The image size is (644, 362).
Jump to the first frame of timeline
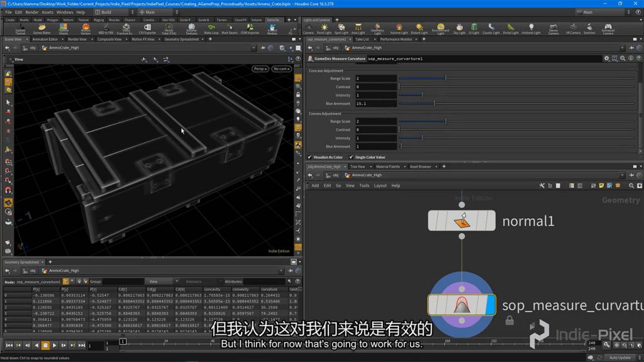9,345
